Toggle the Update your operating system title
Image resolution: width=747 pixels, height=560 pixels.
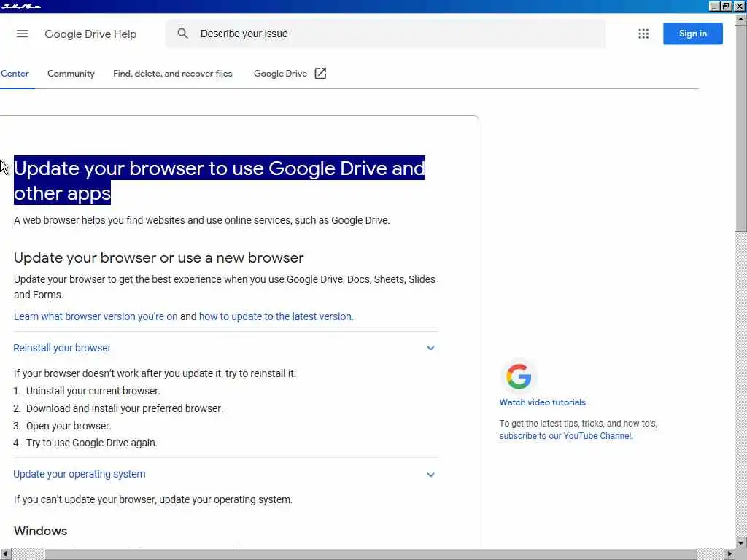(x=79, y=474)
